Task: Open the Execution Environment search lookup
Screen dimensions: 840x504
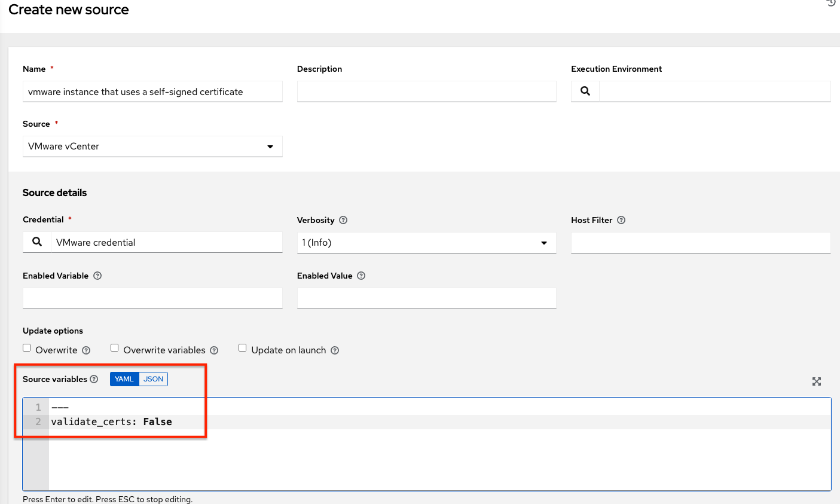Action: point(585,91)
